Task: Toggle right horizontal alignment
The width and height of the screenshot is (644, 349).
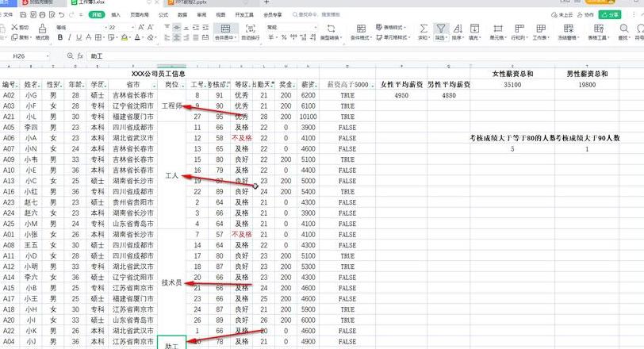Action: pyautogui.click(x=186, y=37)
